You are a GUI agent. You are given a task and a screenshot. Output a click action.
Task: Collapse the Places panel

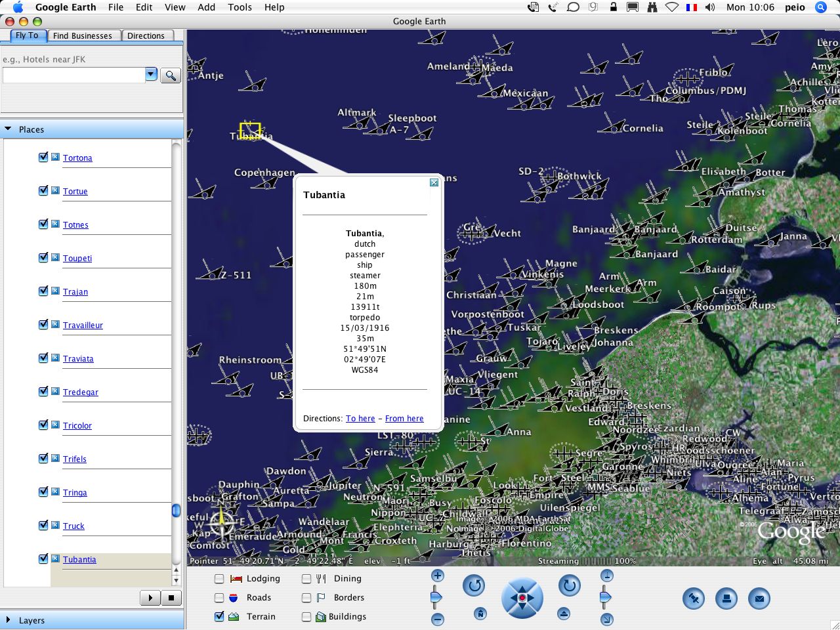pos(8,129)
